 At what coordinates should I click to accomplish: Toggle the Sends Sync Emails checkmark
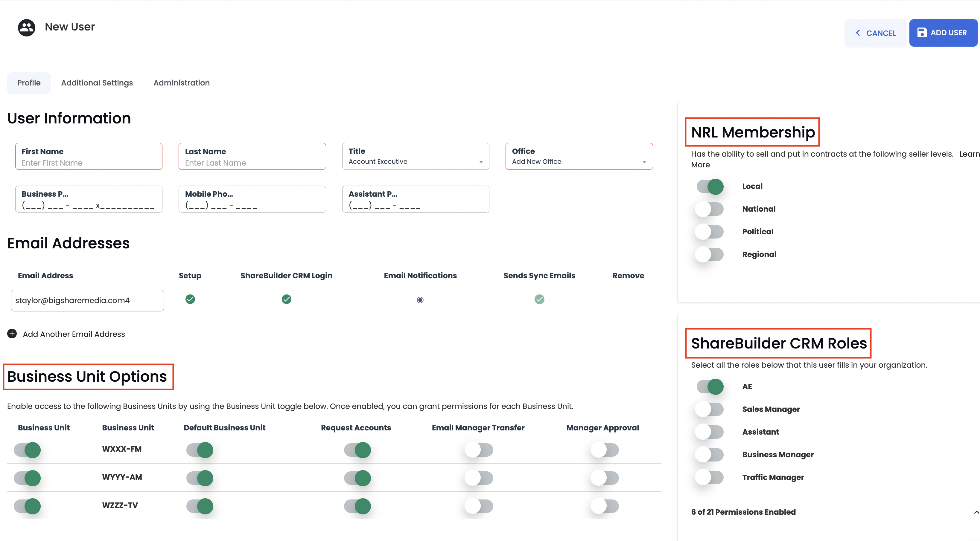pyautogui.click(x=539, y=299)
